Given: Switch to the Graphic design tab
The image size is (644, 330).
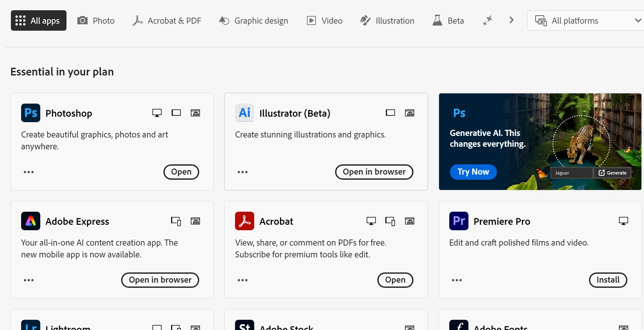Looking at the screenshot, I should coord(254,20).
